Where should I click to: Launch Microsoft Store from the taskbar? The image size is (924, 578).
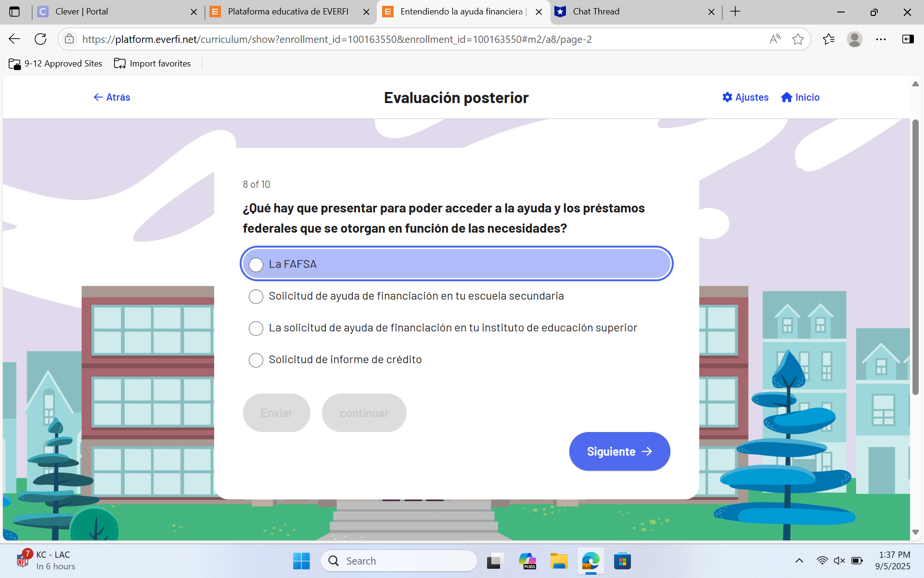(622, 561)
